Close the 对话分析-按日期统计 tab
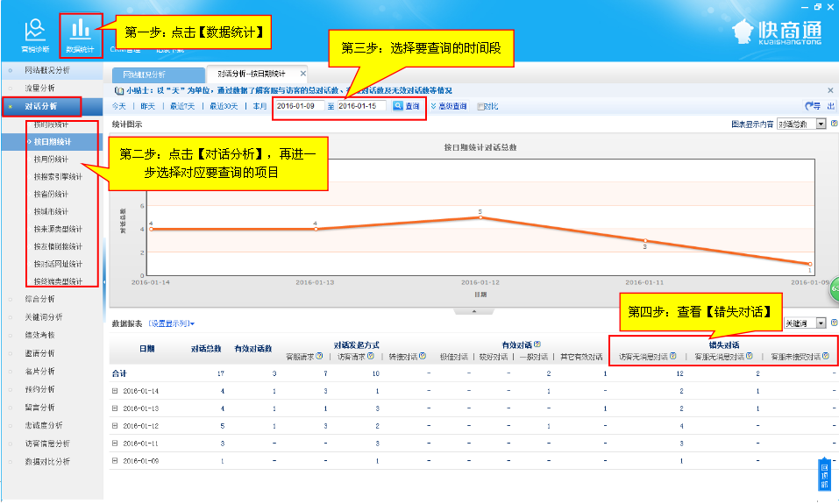Screen dimensions: 839x504 [303, 74]
